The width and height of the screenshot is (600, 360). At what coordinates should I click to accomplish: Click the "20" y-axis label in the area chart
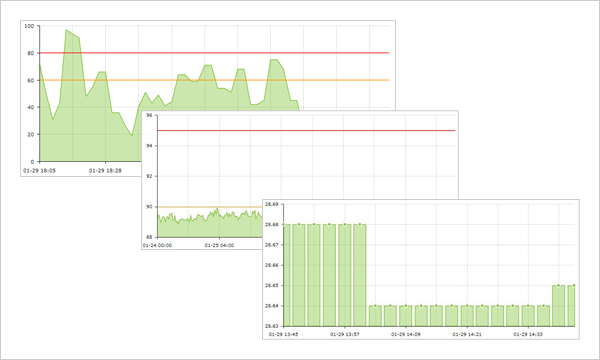[x=31, y=134]
